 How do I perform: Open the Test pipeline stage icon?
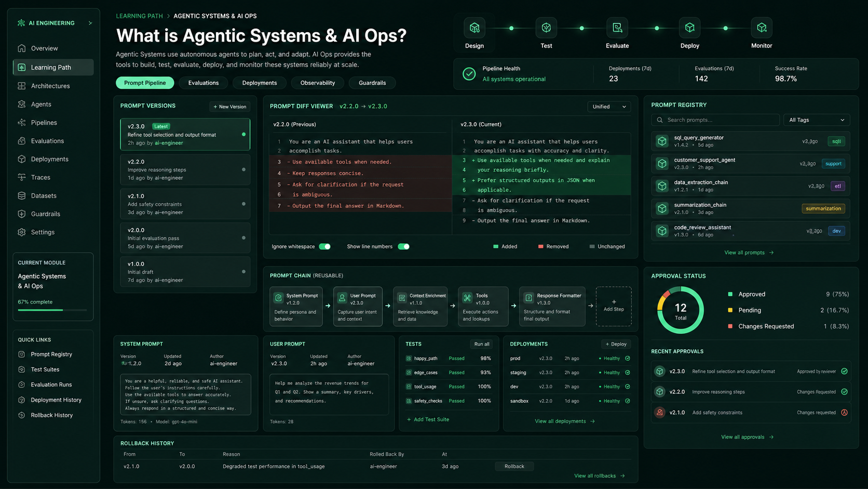[x=546, y=28]
